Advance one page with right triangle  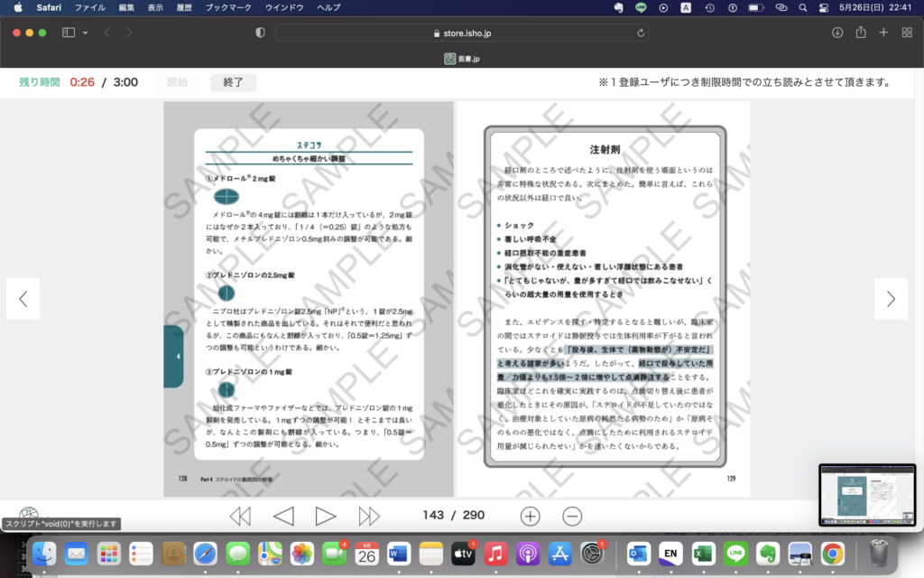(x=326, y=516)
